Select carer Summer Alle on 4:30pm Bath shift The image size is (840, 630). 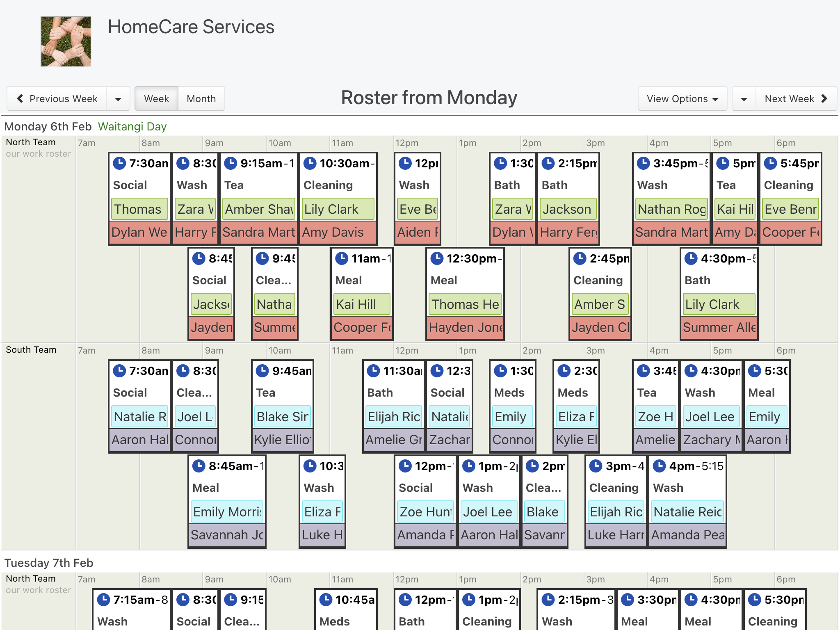[x=719, y=327]
